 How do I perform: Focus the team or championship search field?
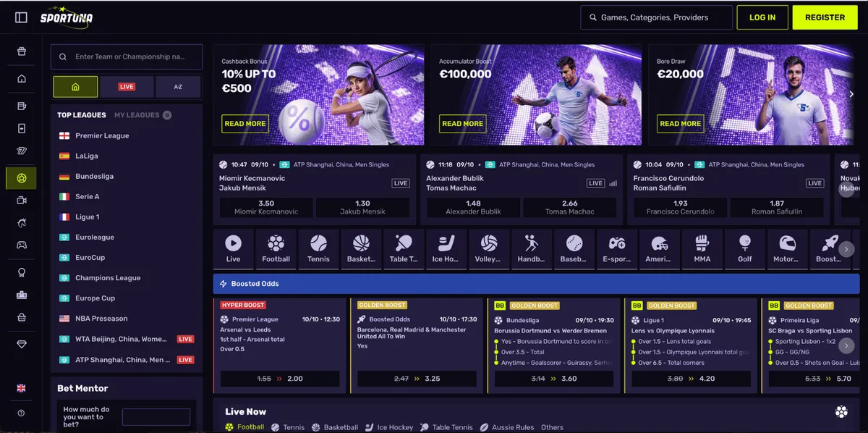click(127, 56)
